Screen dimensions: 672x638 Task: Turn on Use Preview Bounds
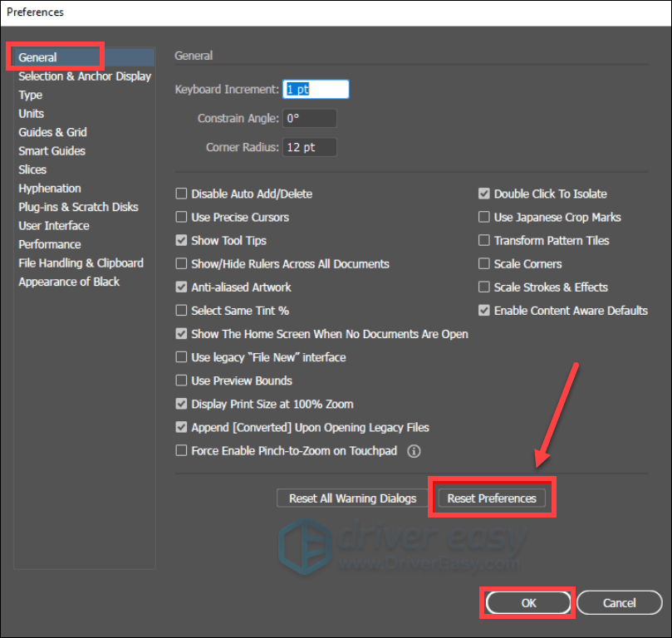point(181,380)
